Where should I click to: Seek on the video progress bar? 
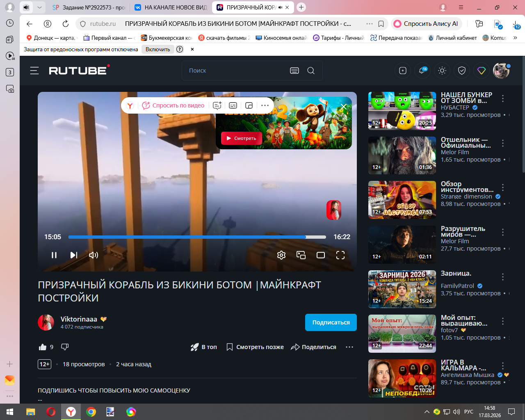[x=197, y=237]
